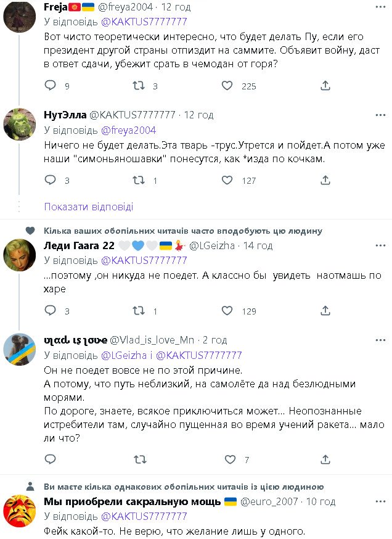Viewport: 392px width, 539px height.
Task: Open 'Мы приобрели сакральную мощь' profile name
Action: tap(133, 501)
